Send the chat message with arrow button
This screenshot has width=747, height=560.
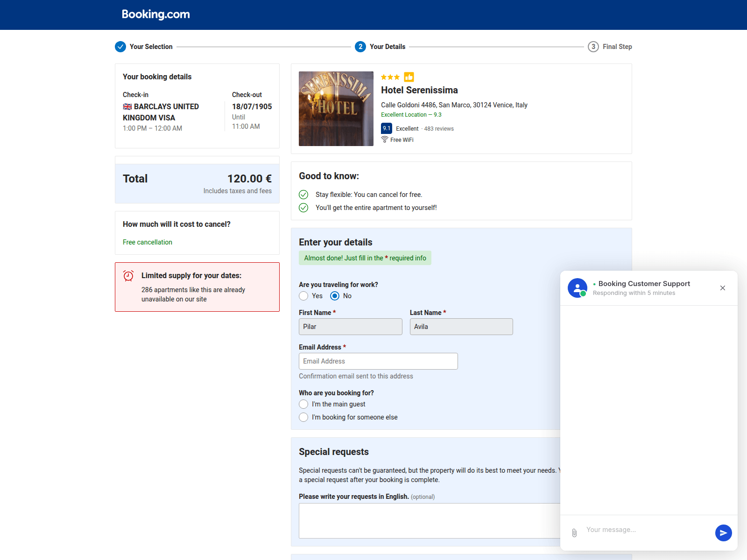click(724, 533)
